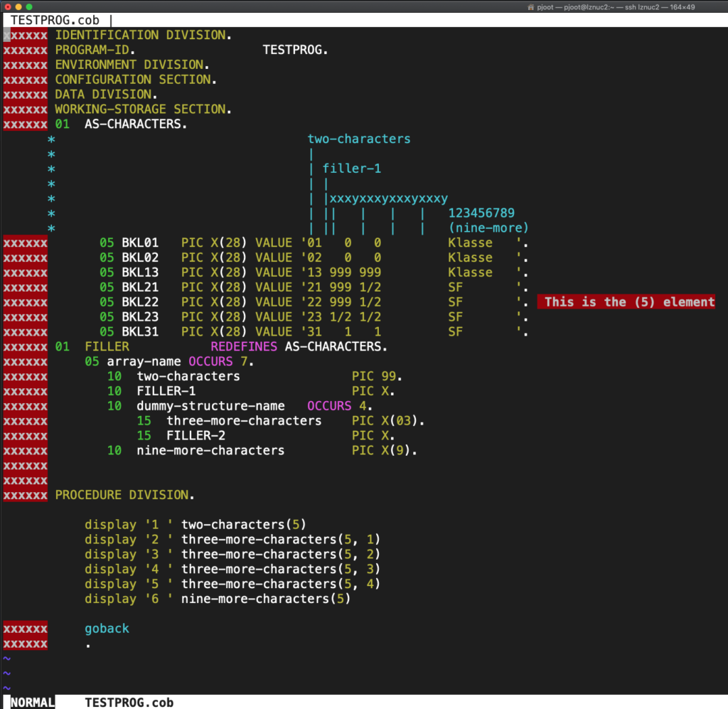
Task: Click 'DATA DIVISION.' line
Action: pos(106,95)
